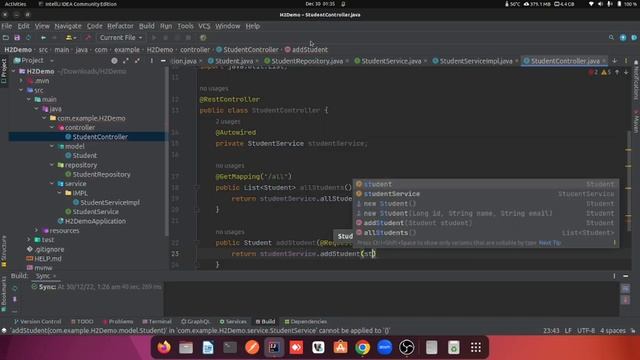Click the Google Chrome dock icon
640x360 pixels.
(x=362, y=347)
